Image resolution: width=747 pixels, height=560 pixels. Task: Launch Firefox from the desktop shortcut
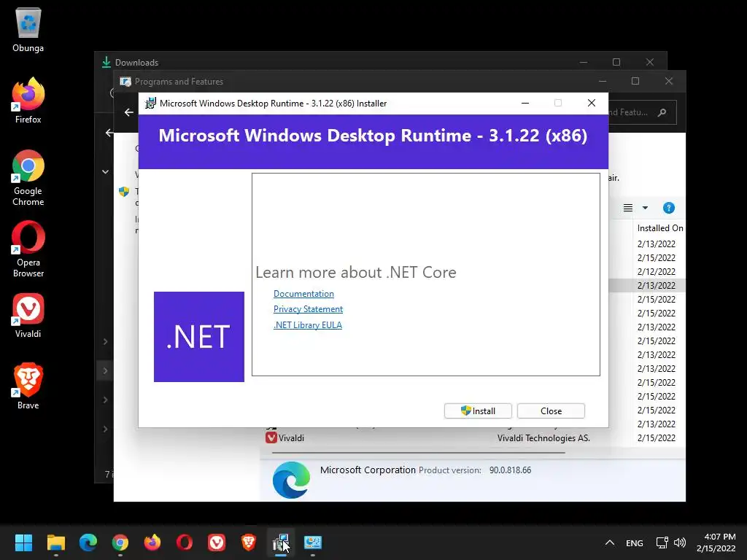coord(28,101)
